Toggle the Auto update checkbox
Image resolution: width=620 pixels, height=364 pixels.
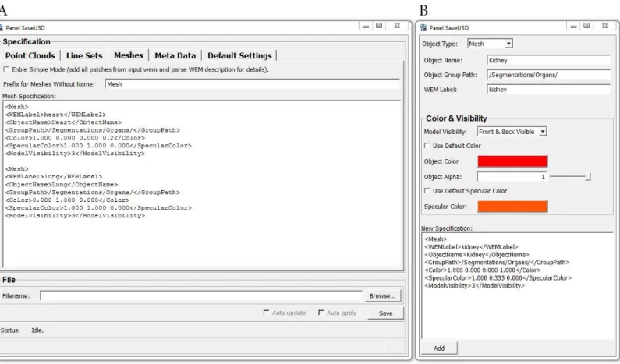pyautogui.click(x=266, y=313)
